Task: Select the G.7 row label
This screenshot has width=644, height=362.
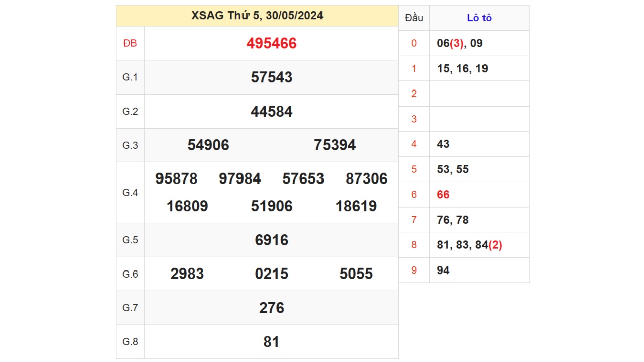Action: click(x=130, y=308)
